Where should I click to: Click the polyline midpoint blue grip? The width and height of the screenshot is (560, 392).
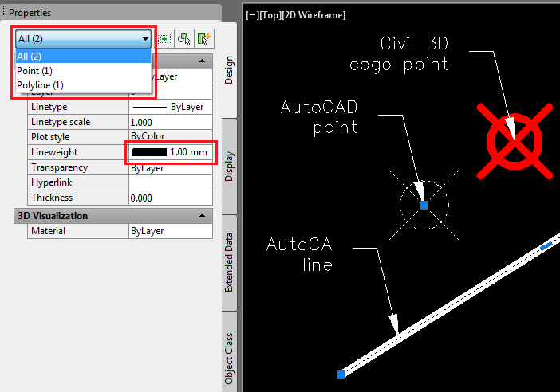pyautogui.click(x=546, y=246)
